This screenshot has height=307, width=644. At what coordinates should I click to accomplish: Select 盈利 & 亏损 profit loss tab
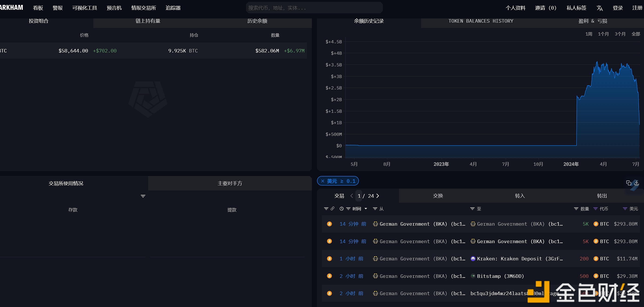tap(593, 21)
